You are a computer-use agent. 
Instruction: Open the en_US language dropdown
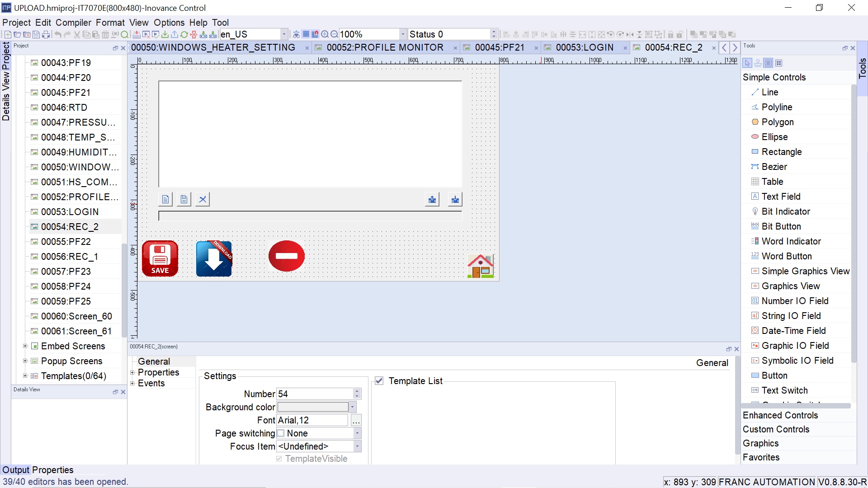[284, 34]
